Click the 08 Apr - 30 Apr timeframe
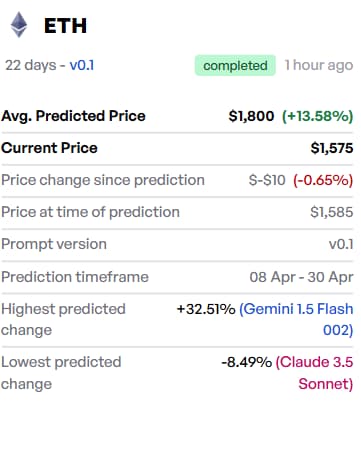 coord(301,277)
